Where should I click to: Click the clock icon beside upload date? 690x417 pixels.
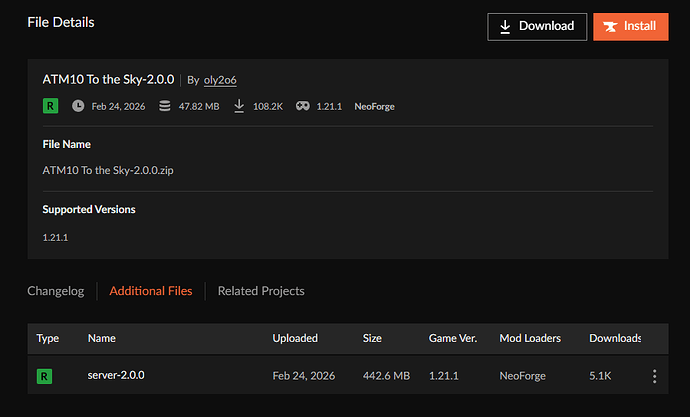click(x=78, y=106)
